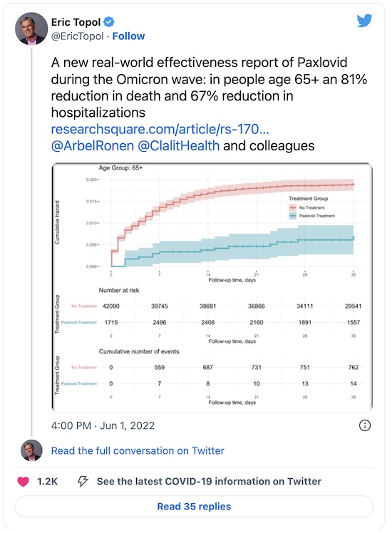This screenshot has height=533, width=392.
Task: Open the Paxlovid cumulative hazard chart image
Action: [212, 288]
